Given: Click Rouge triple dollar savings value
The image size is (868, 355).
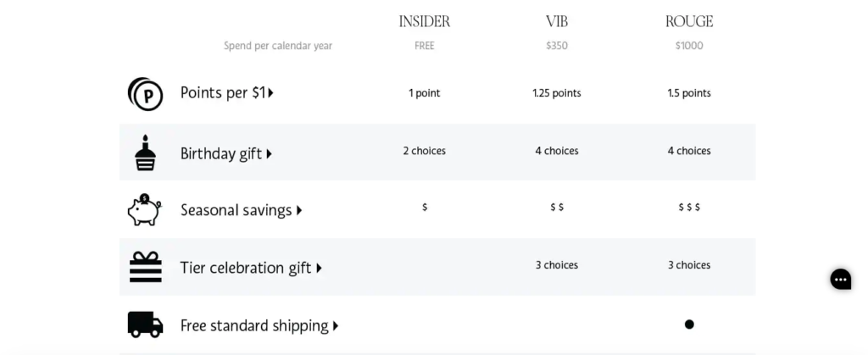Looking at the screenshot, I should (x=689, y=207).
